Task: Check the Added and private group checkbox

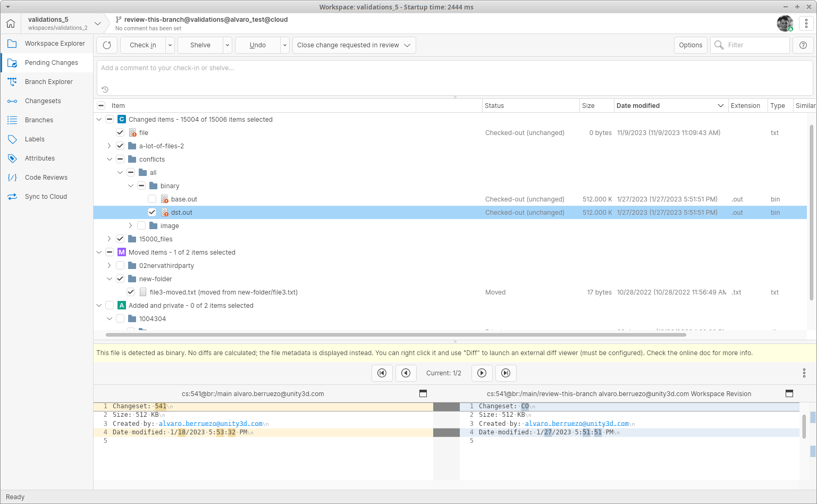Action: point(110,305)
